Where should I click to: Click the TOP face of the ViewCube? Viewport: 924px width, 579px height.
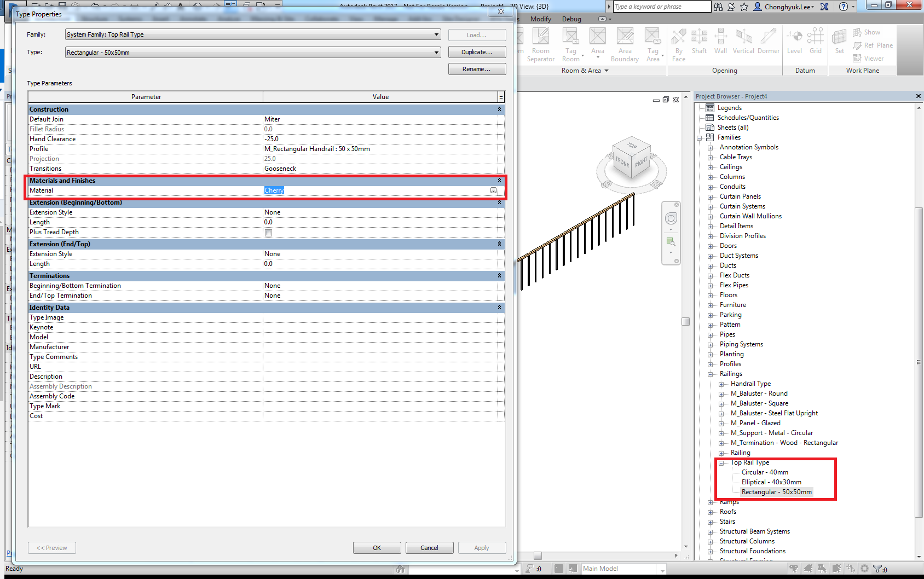pos(632,146)
